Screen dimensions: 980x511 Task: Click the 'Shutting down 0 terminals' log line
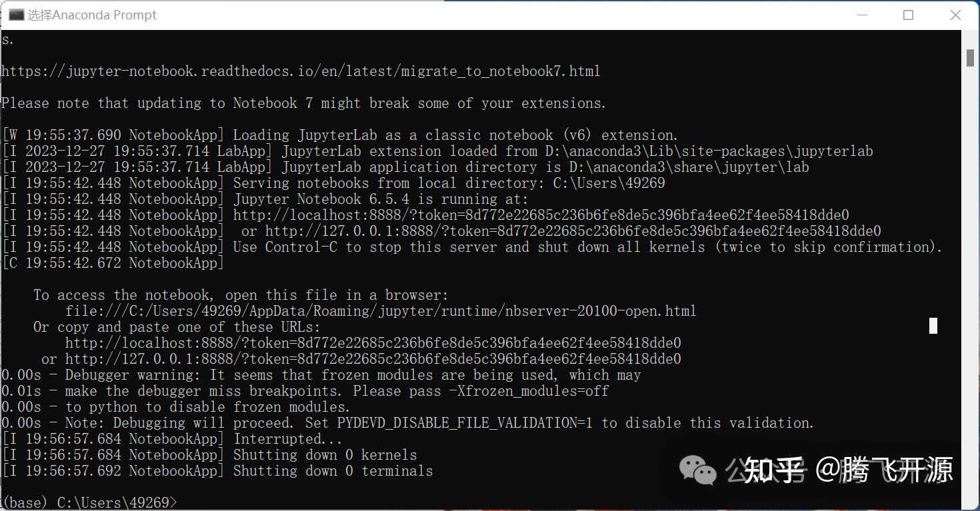point(333,471)
